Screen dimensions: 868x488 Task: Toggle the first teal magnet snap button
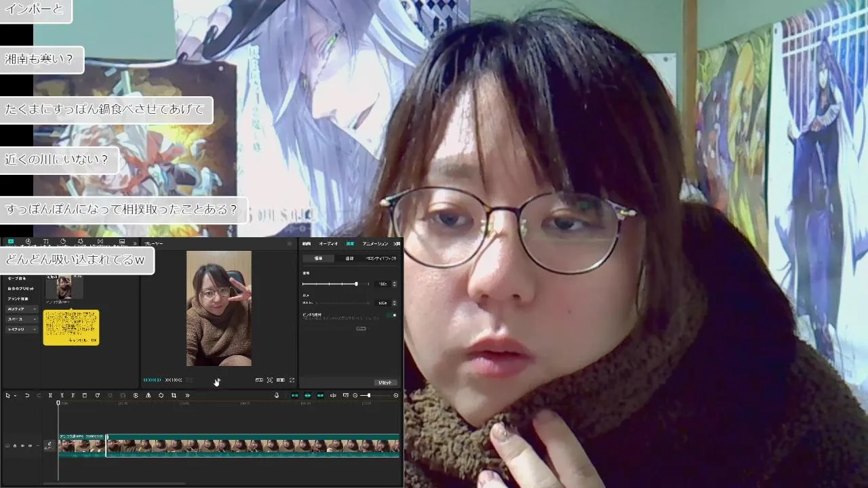point(295,395)
